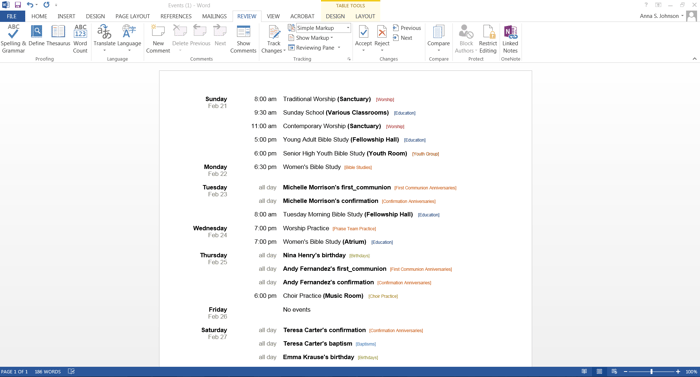Image resolution: width=700 pixels, height=377 pixels.
Task: Click the Sunday day heading
Action: click(216, 99)
